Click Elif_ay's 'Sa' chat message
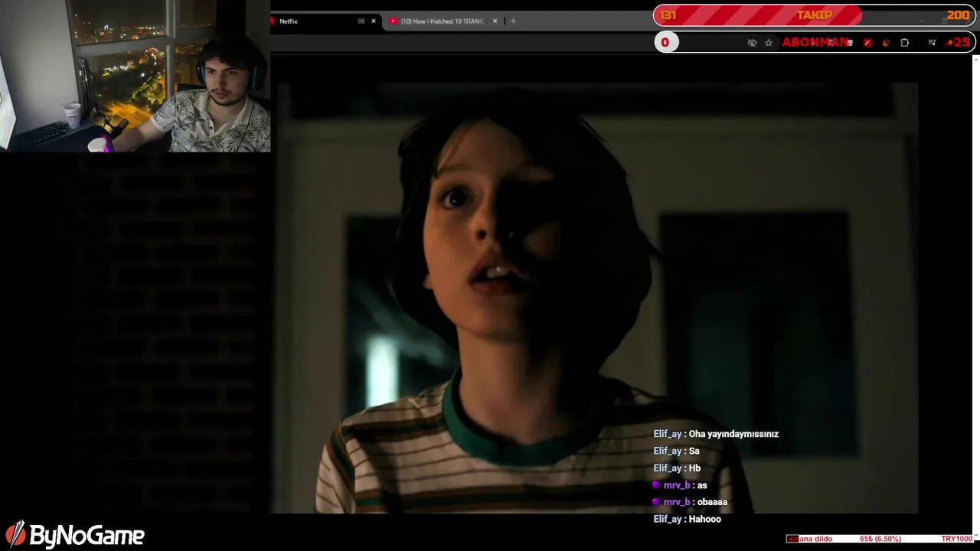The height and width of the screenshot is (551, 980). pos(676,452)
